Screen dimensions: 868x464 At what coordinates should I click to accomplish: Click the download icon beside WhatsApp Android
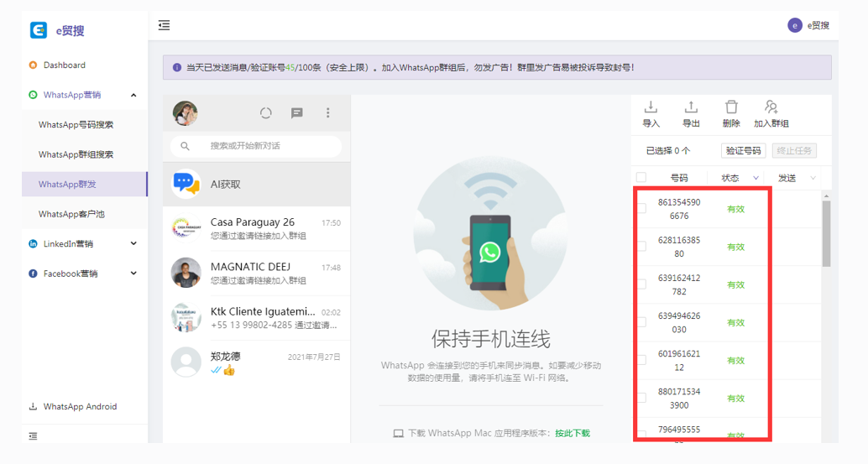click(34, 406)
